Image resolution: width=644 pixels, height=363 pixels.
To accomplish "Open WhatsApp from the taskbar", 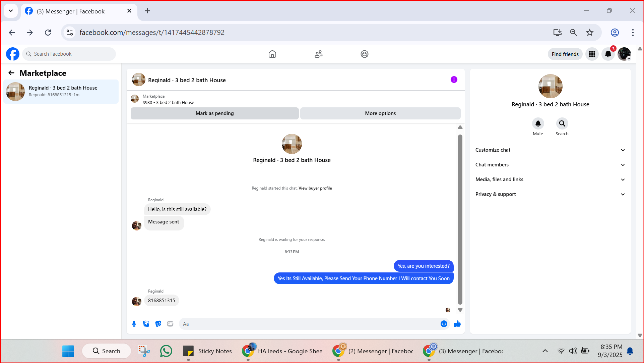I will click(166, 351).
